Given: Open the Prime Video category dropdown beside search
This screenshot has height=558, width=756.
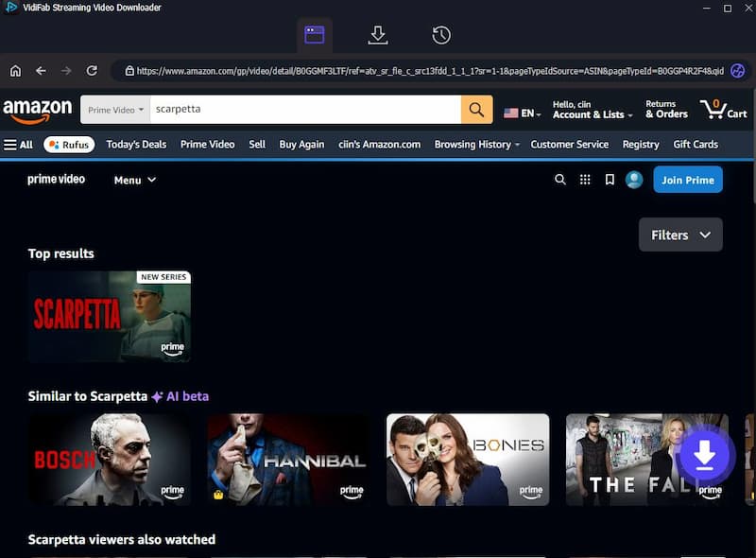Looking at the screenshot, I should 114,109.
